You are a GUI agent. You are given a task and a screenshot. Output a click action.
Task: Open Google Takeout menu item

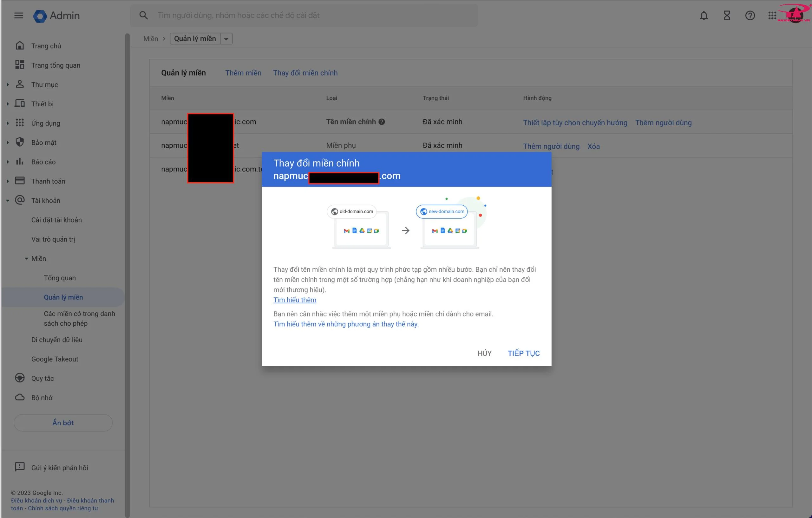(55, 359)
